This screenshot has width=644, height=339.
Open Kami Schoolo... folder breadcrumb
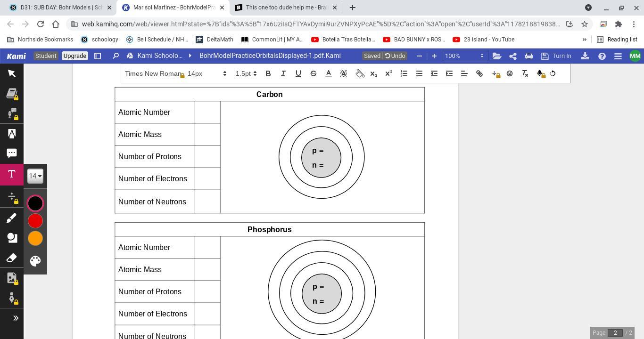160,56
